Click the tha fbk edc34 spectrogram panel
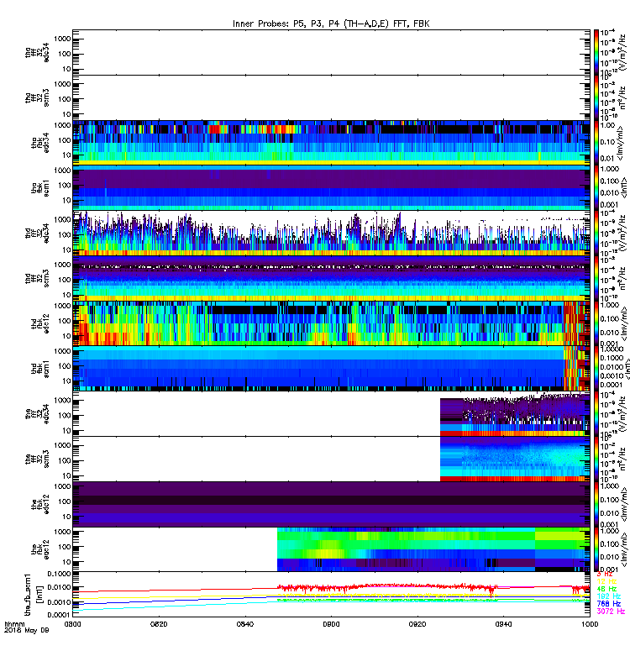The height and width of the screenshot is (672, 630). click(x=331, y=143)
